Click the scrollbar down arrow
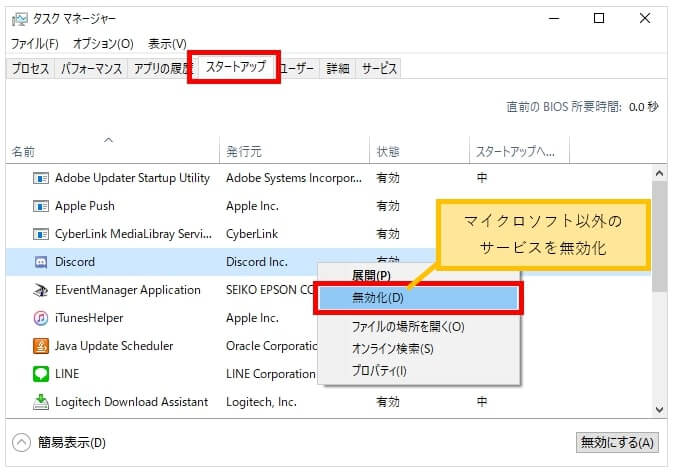 click(x=659, y=410)
